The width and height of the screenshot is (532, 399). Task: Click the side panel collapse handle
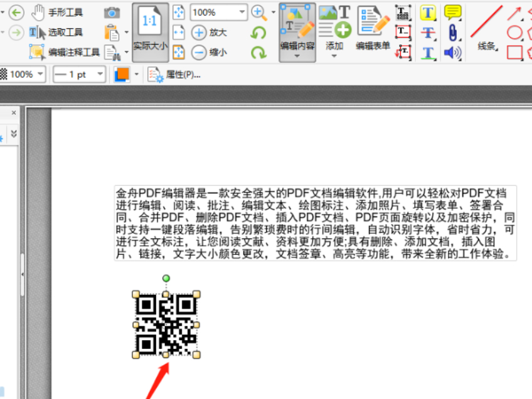click(23, 274)
